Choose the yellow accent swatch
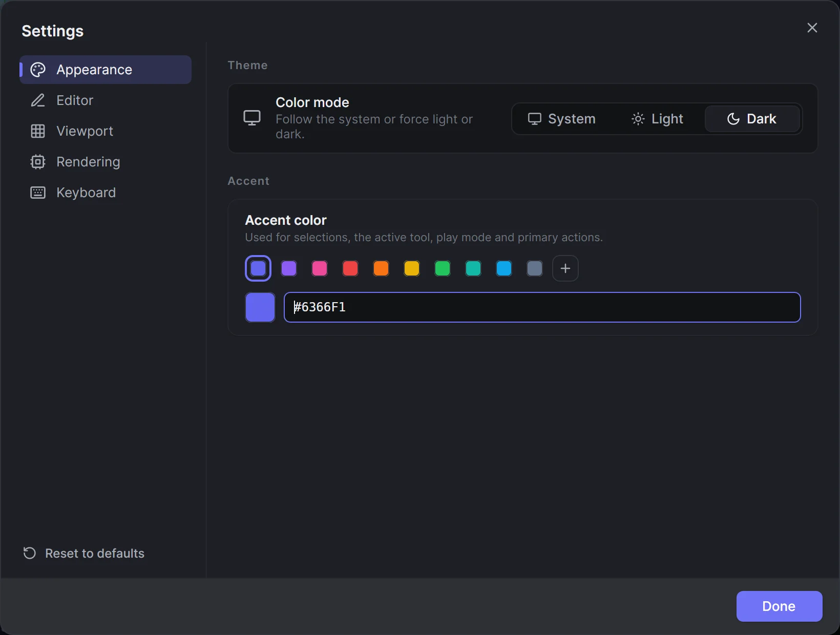The width and height of the screenshot is (840, 635). (x=412, y=268)
